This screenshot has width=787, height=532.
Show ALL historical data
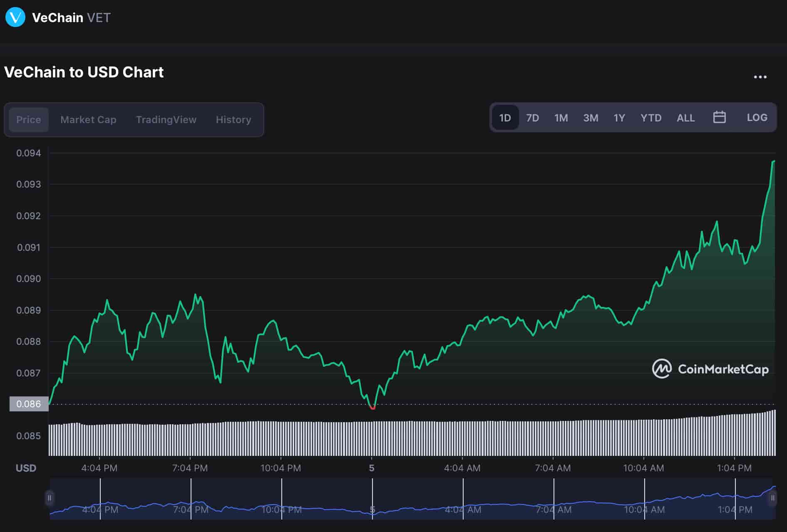685,118
